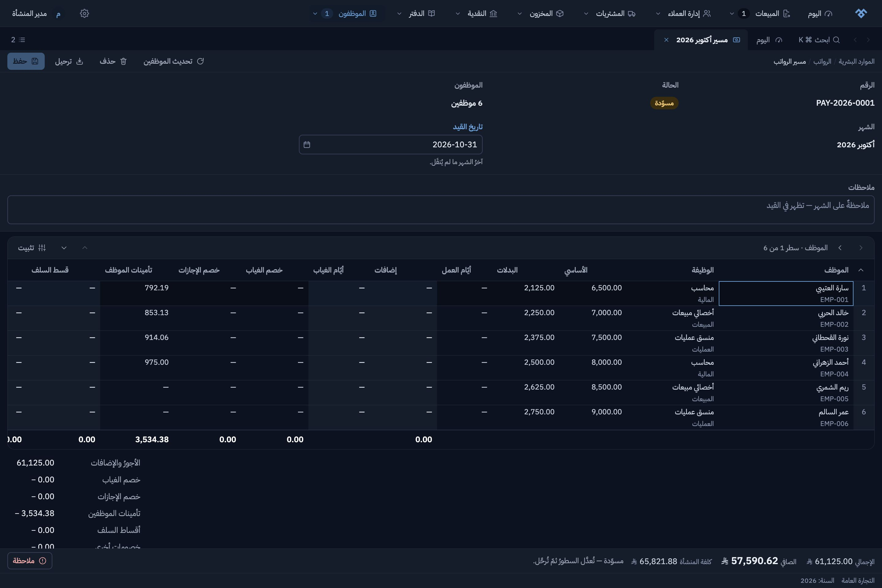Sort by الموظف column chevron

(x=861, y=270)
